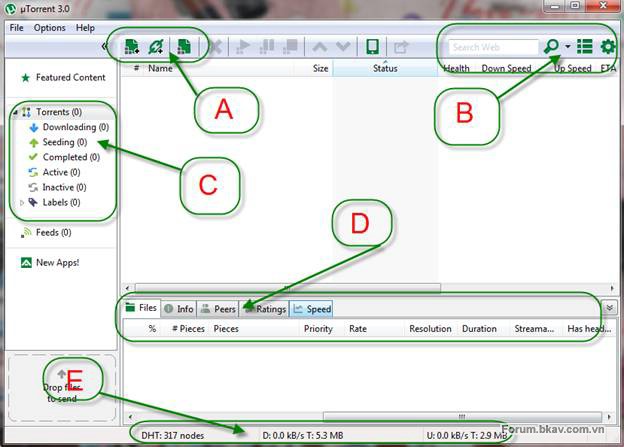Select the Seeding category
The width and height of the screenshot is (624, 447).
[x=58, y=143]
